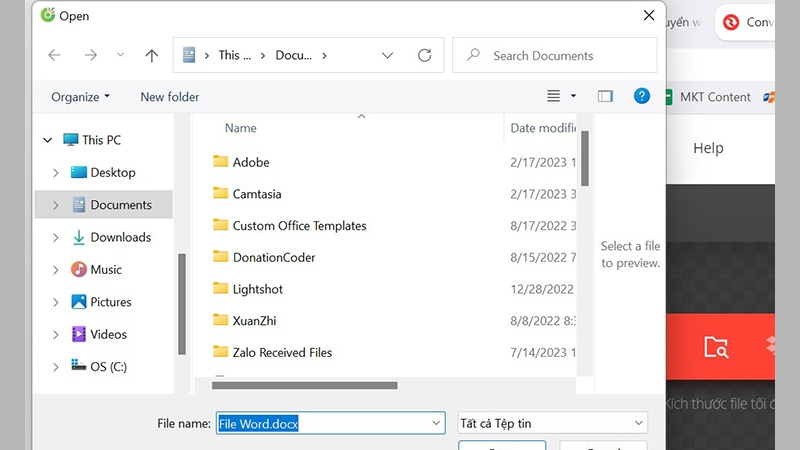Select the Lightshot folder
The width and height of the screenshot is (800, 450).
(x=257, y=289)
